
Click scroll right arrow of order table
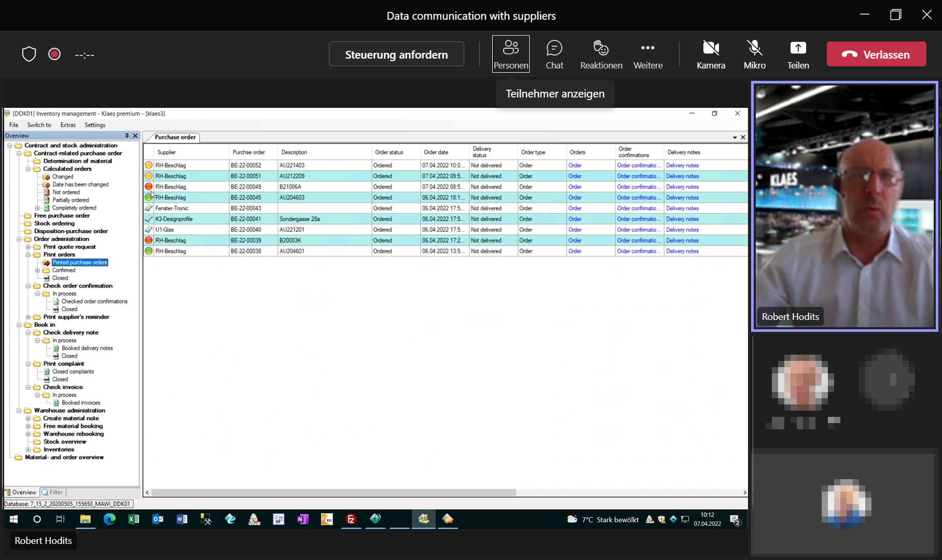click(x=745, y=493)
